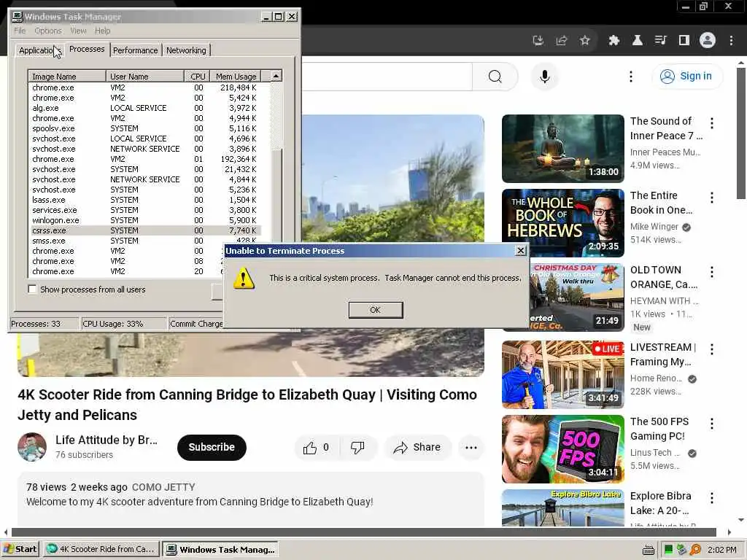Open options menu for The Sound of Inner Peace
747x560 pixels.
tap(712, 123)
